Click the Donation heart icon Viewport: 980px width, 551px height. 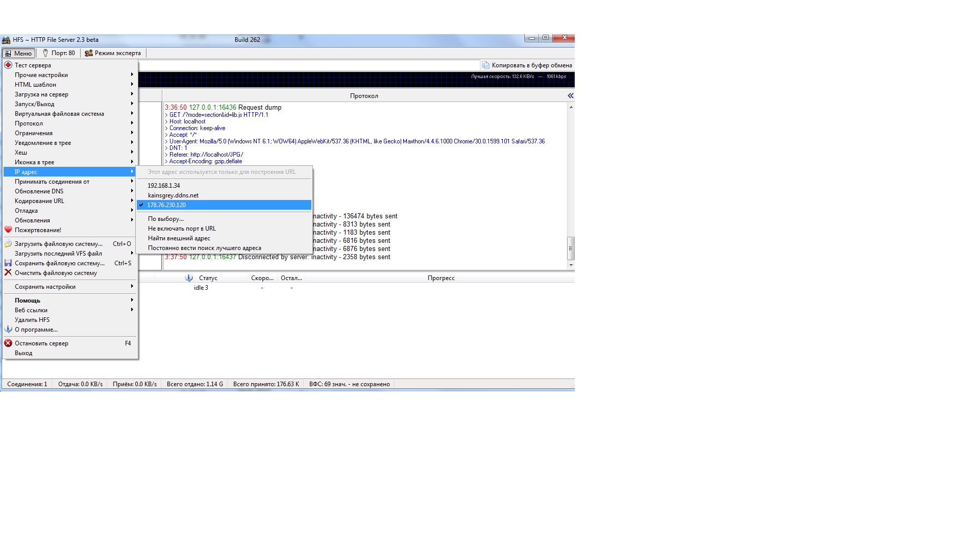(8, 230)
